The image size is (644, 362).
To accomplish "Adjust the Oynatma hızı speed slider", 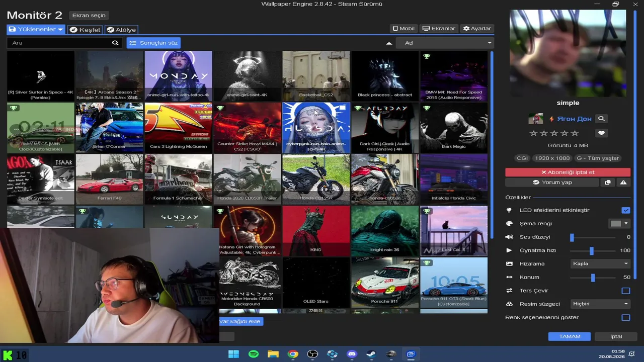I will coord(593,250).
